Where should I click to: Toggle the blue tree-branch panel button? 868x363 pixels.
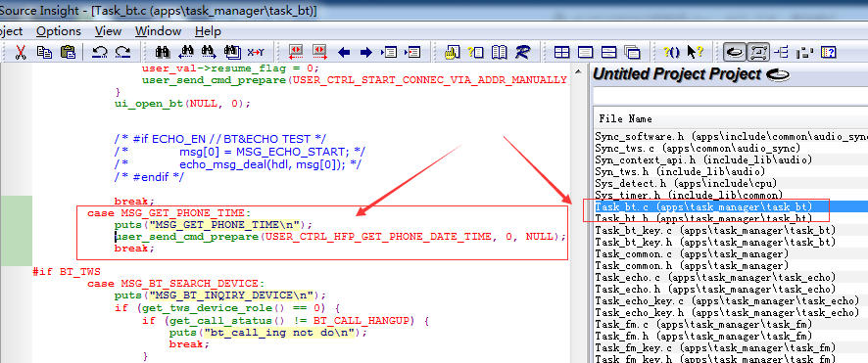(x=781, y=53)
